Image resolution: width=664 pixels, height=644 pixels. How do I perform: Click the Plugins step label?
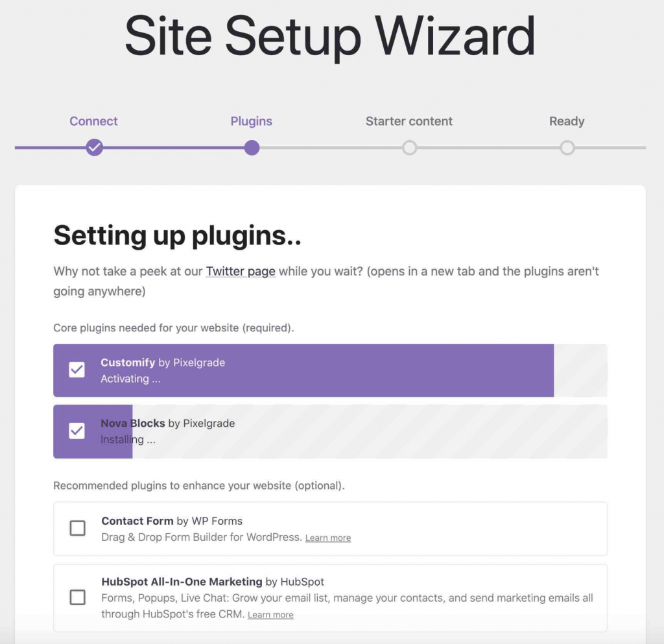coord(252,121)
